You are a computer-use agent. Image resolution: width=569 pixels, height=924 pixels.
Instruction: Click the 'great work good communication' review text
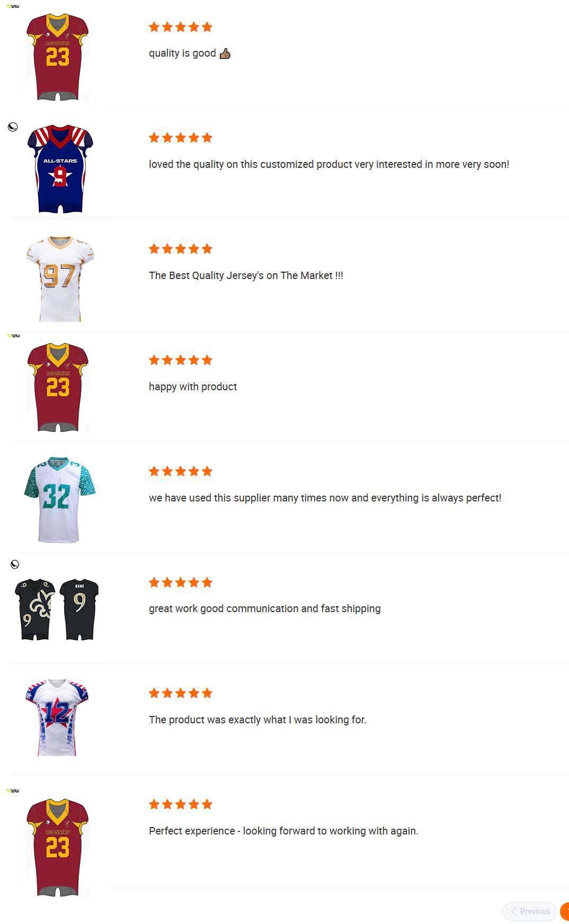pos(264,608)
